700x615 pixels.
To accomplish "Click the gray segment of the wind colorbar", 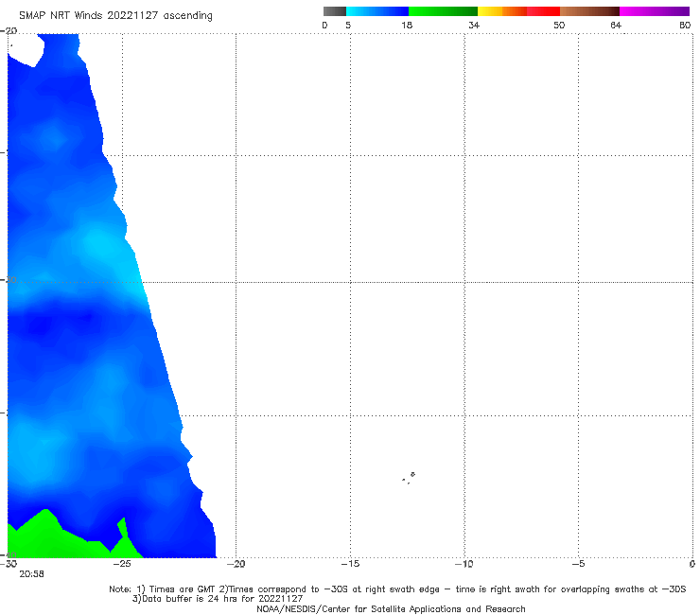I will pos(335,11).
